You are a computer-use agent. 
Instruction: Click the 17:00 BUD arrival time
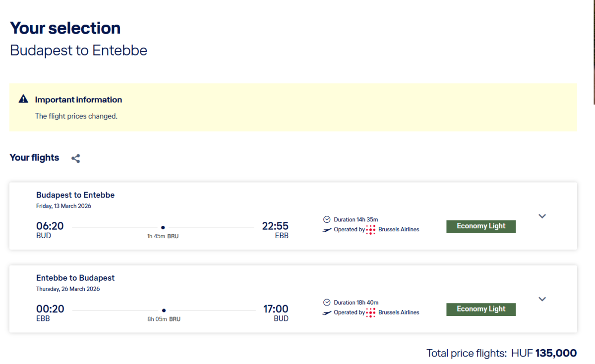(276, 309)
